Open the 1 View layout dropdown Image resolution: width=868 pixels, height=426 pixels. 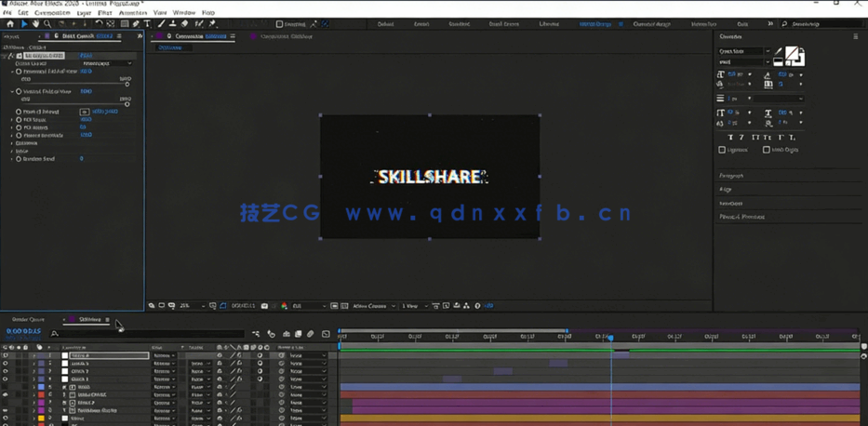pyautogui.click(x=411, y=306)
